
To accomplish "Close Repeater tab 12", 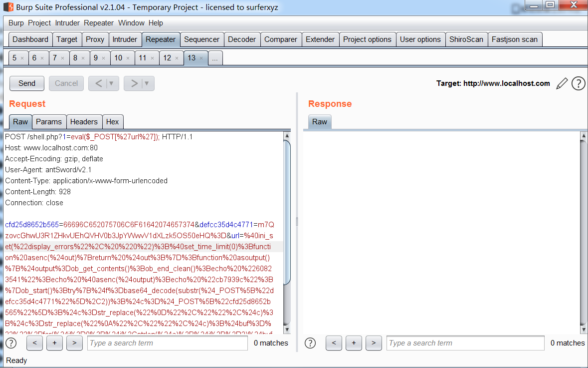I will click(177, 58).
